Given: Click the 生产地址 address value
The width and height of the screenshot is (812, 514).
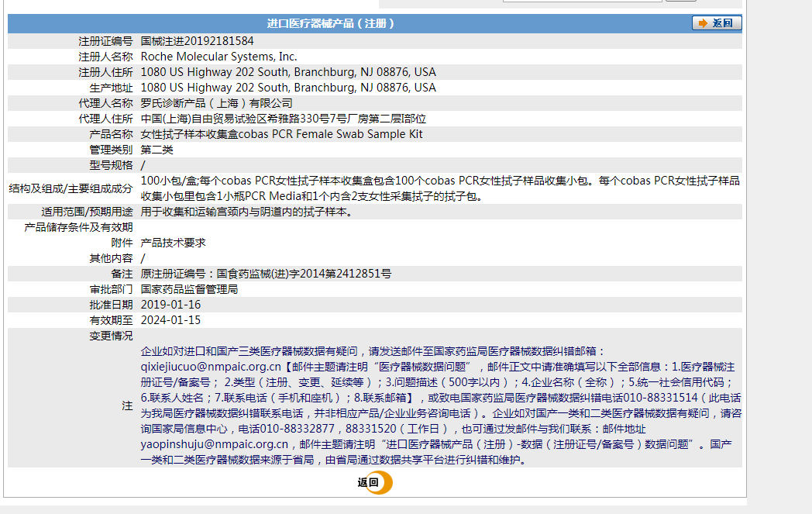Looking at the screenshot, I should [288, 88].
